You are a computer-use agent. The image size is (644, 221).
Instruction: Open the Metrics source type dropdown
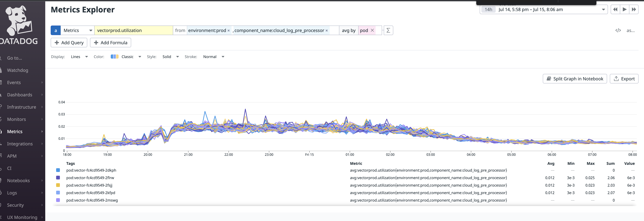point(78,30)
